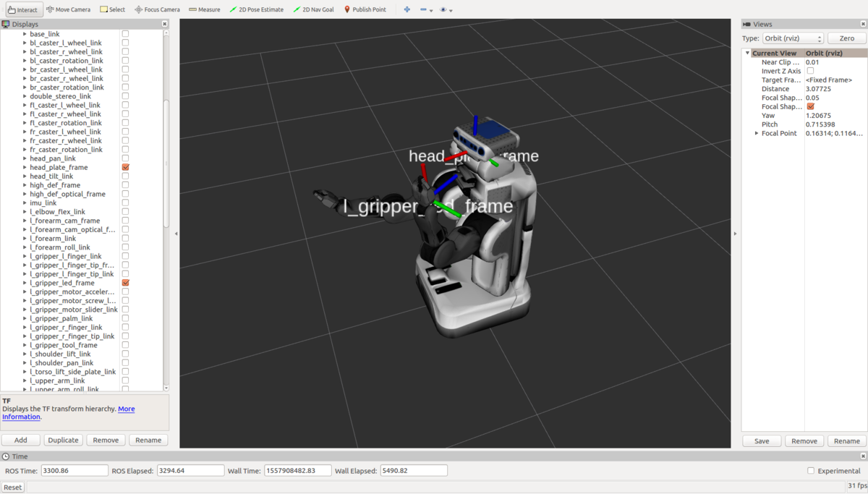The image size is (868, 494).
Task: Choose the Select tool in toolbar
Action: pyautogui.click(x=112, y=9)
